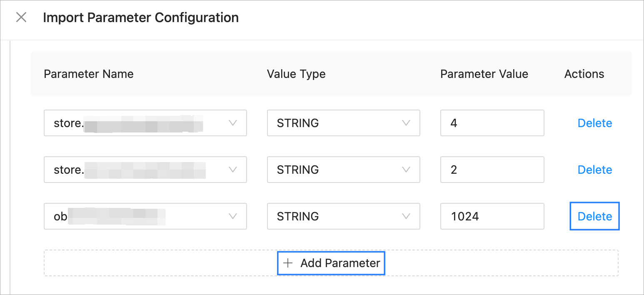Click the parameter value field containing 2
This screenshot has width=644, height=295.
492,170
